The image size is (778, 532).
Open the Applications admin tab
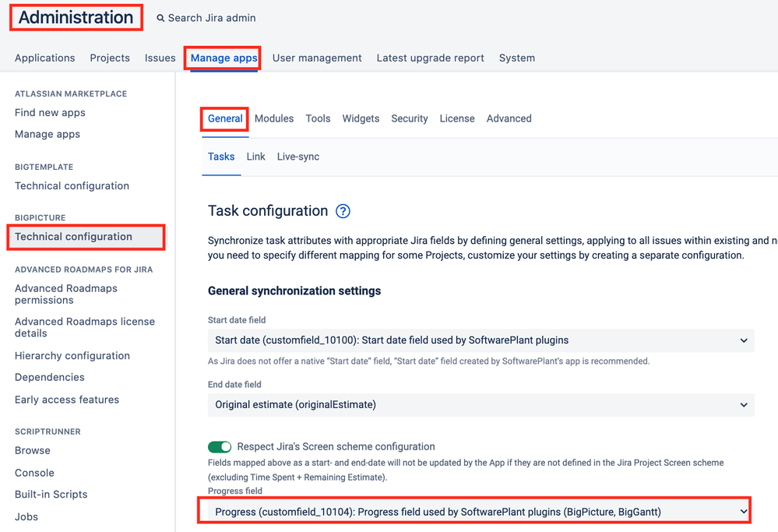click(x=44, y=58)
